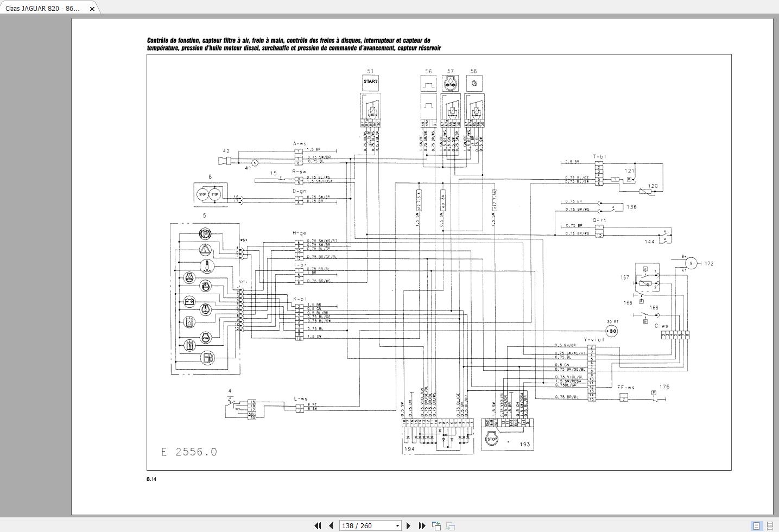Viewport: 779px width, 532px height.
Task: Click the horn component number 42
Action: 226,151
